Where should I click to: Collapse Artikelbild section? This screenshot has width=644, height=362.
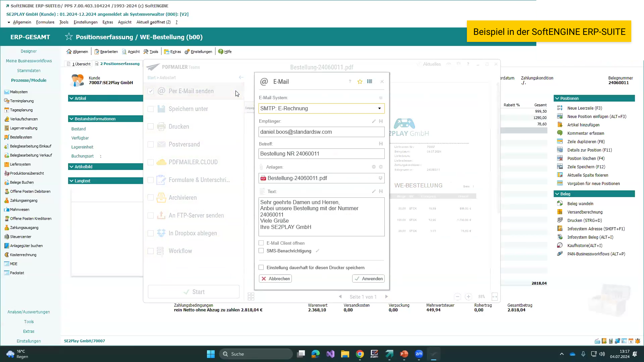(x=71, y=167)
